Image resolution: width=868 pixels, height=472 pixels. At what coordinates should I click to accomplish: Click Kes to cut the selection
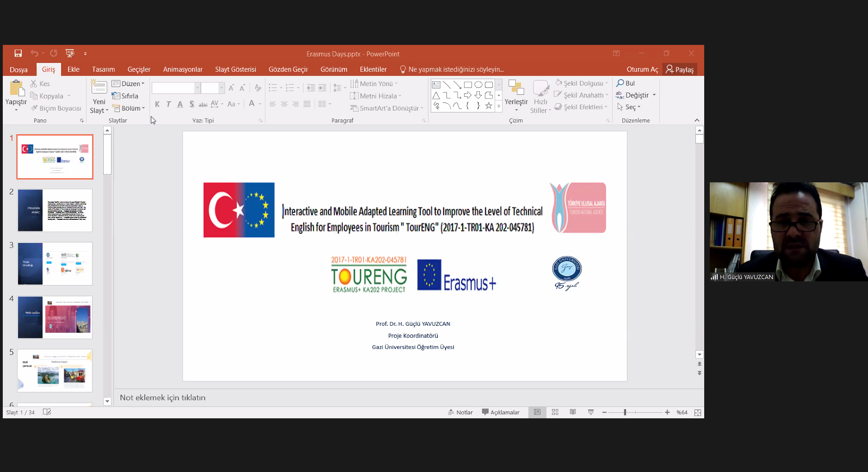pos(40,84)
